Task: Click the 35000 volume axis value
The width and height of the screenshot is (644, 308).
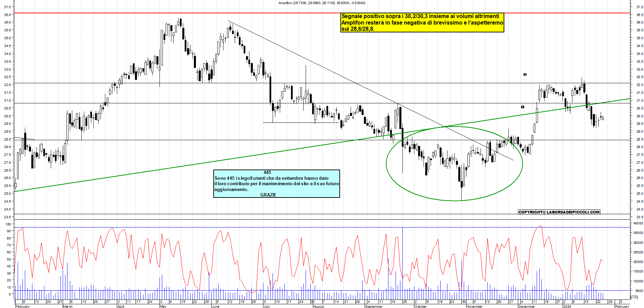Action: pyautogui.click(x=638, y=233)
